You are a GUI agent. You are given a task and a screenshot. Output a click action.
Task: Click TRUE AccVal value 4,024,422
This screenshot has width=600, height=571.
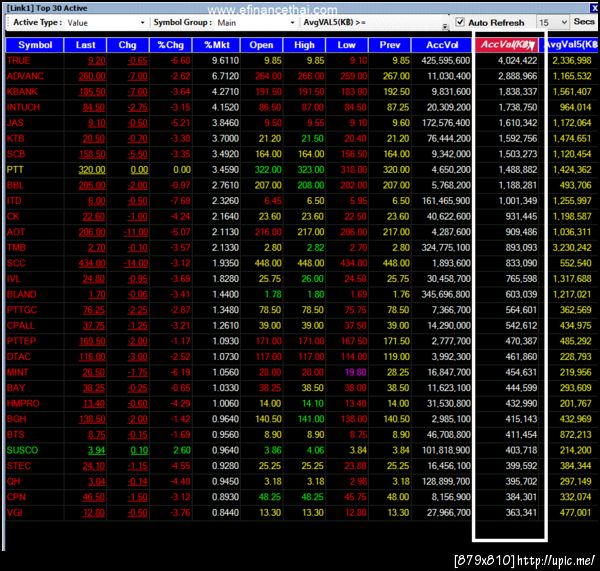pyautogui.click(x=517, y=60)
